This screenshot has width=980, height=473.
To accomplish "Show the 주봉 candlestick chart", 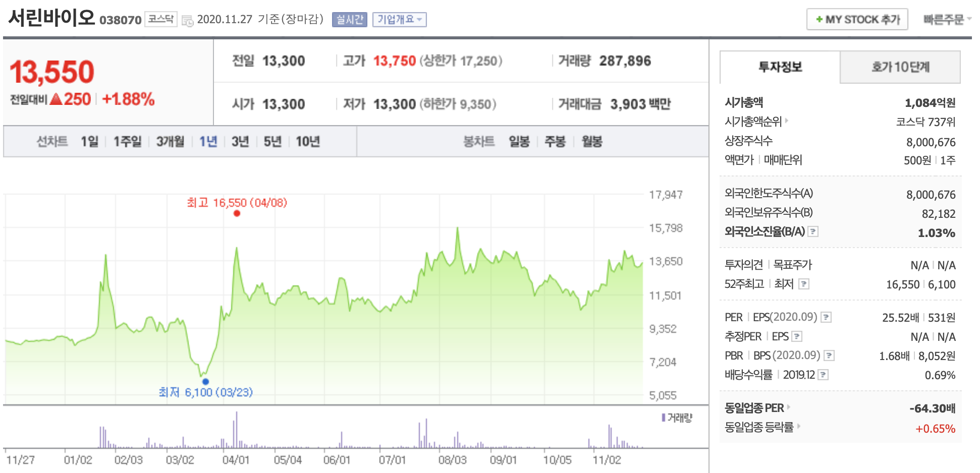I will (555, 142).
